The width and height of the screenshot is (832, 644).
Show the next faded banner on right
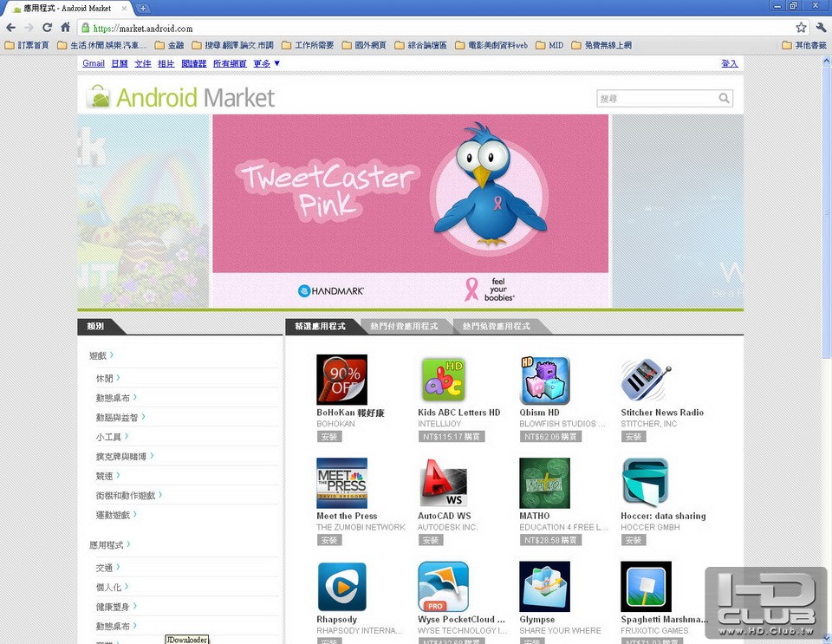pyautogui.click(x=678, y=211)
